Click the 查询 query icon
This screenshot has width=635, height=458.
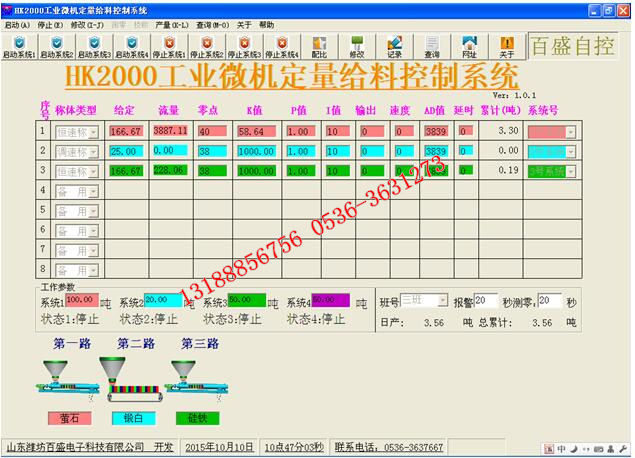coord(432,47)
